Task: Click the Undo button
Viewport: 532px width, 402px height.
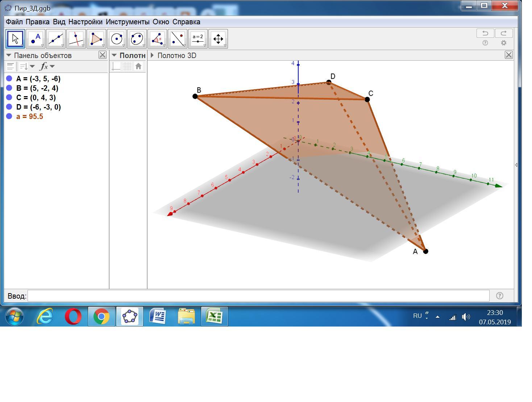Action: click(x=485, y=33)
